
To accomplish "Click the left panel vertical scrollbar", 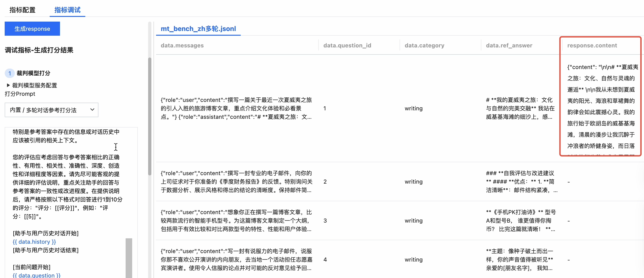I will 150,116.
